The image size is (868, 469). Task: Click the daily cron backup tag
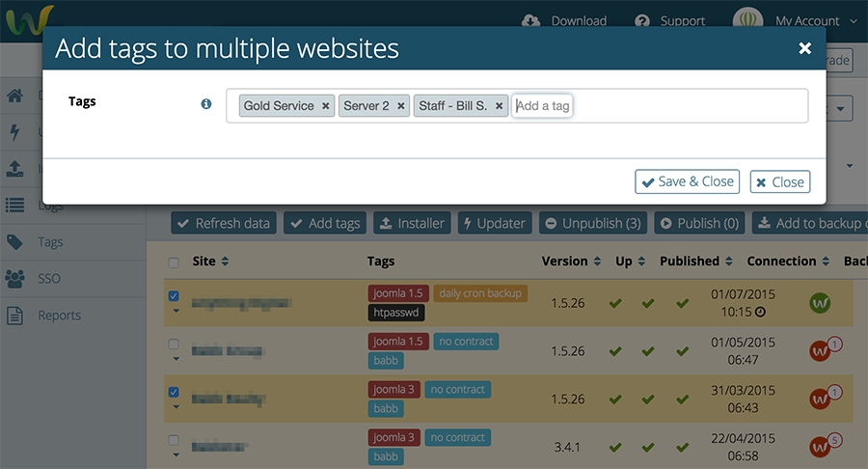coord(480,293)
